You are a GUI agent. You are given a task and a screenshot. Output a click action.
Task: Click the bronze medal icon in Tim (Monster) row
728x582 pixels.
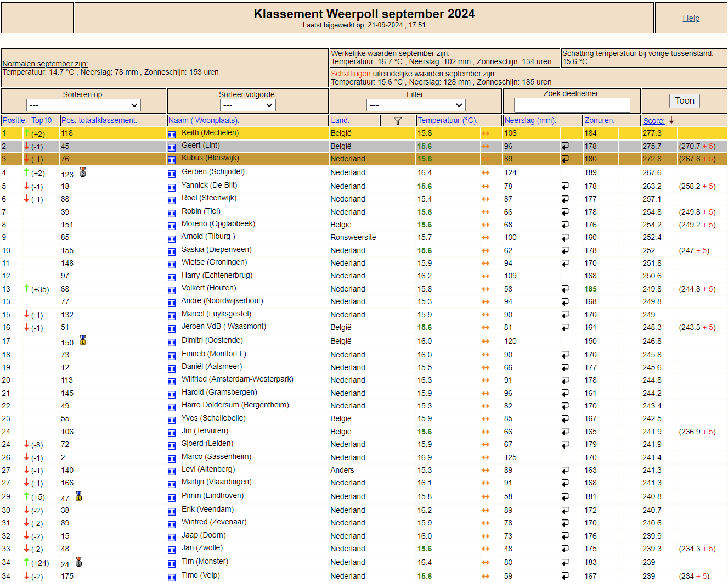tap(79, 562)
